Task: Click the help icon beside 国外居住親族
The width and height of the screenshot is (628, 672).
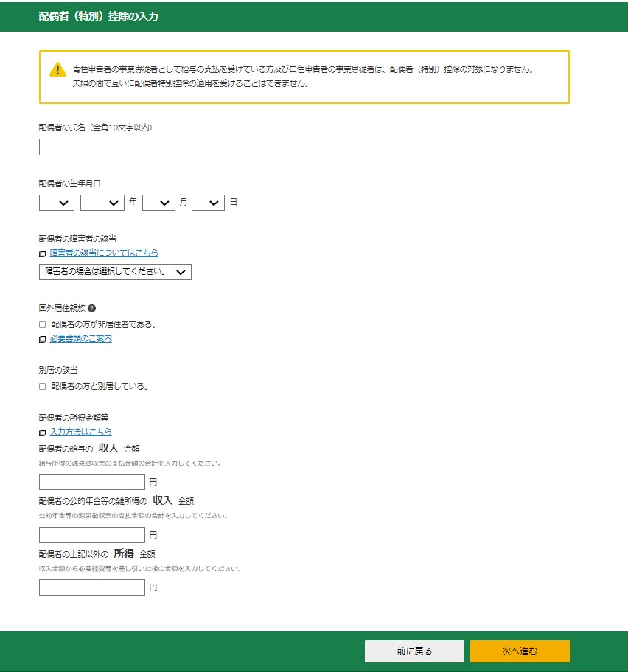Action: (x=92, y=308)
